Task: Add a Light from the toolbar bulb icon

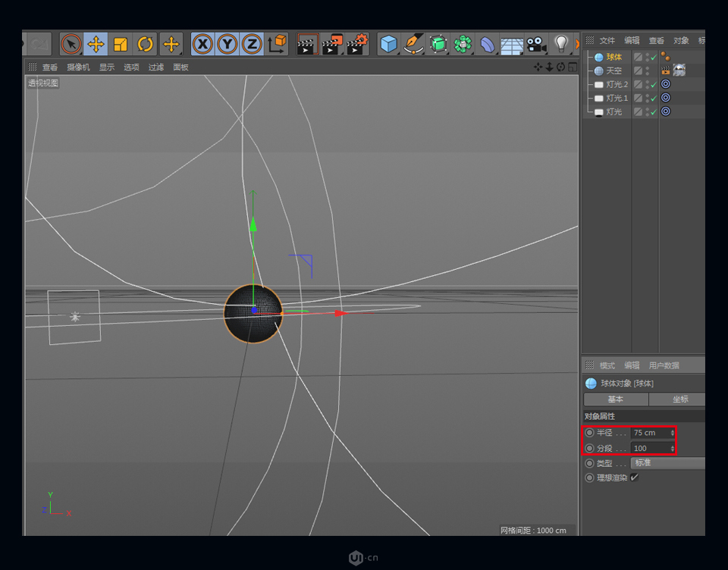Action: pyautogui.click(x=561, y=44)
